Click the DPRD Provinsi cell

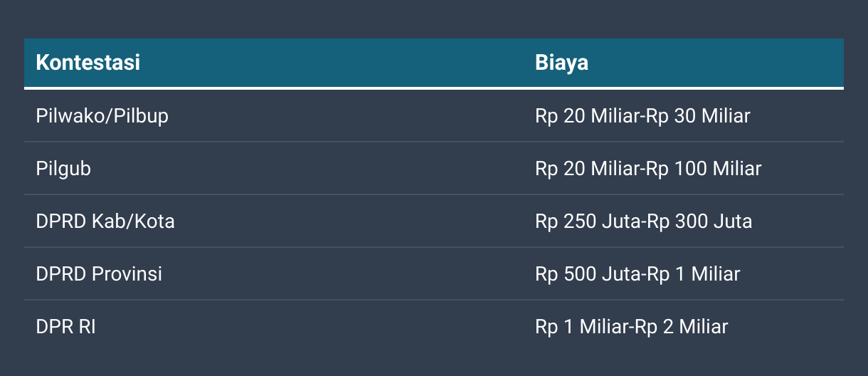(x=99, y=274)
